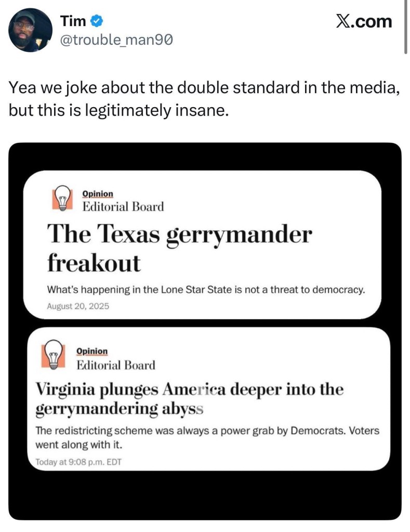Select Editorial Board on the Virginia article
Viewport: 410px width, 532px height.
coord(116,365)
